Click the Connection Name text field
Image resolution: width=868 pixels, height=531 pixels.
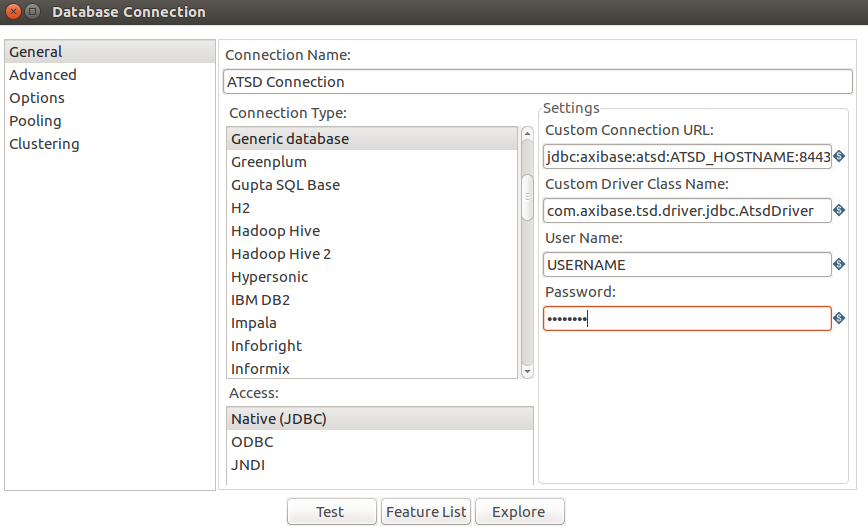point(538,82)
